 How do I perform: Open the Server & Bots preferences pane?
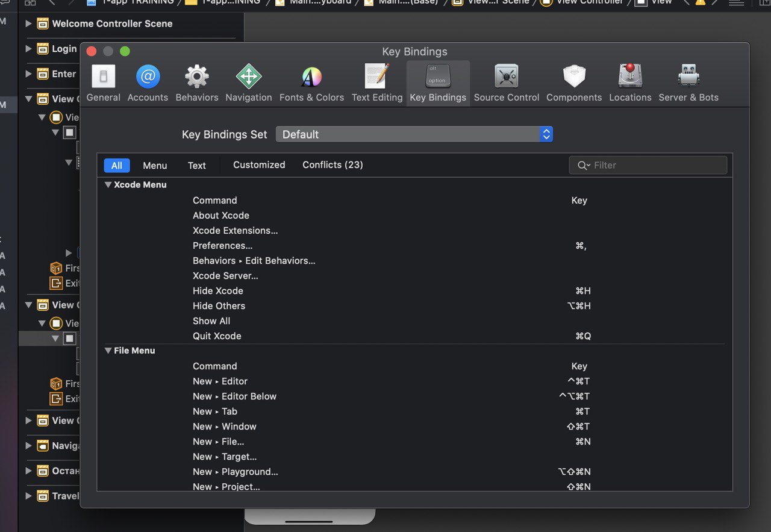click(x=688, y=83)
